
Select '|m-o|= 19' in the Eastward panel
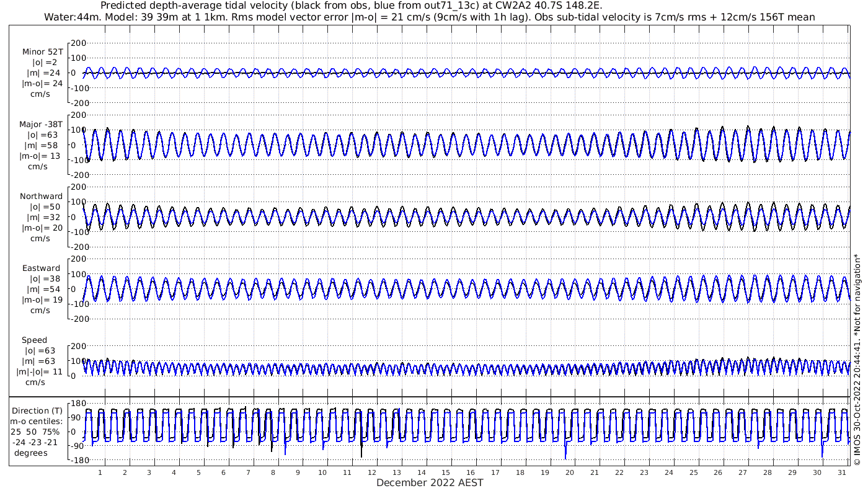pyautogui.click(x=41, y=300)
